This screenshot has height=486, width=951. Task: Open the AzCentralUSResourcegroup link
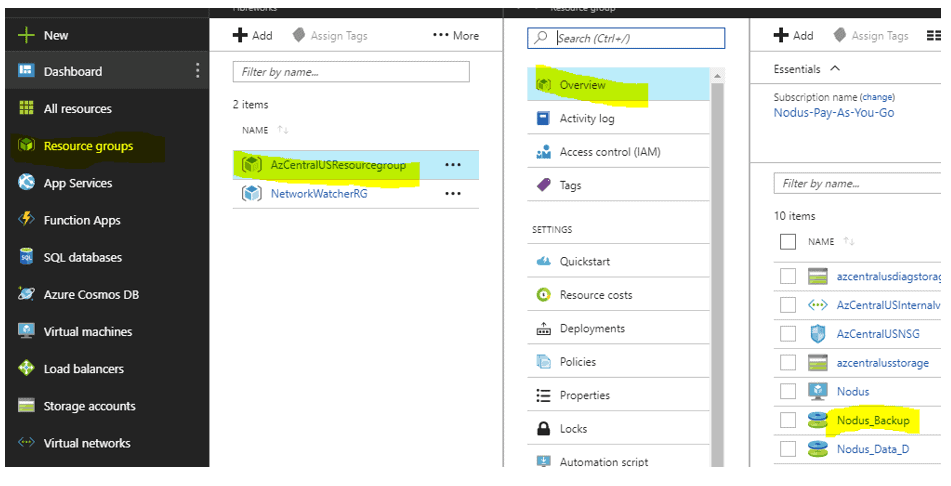[x=338, y=164]
